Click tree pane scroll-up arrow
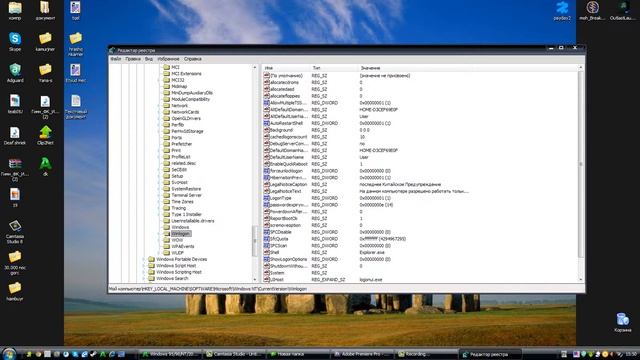The width and height of the screenshot is (640, 360). (255, 67)
